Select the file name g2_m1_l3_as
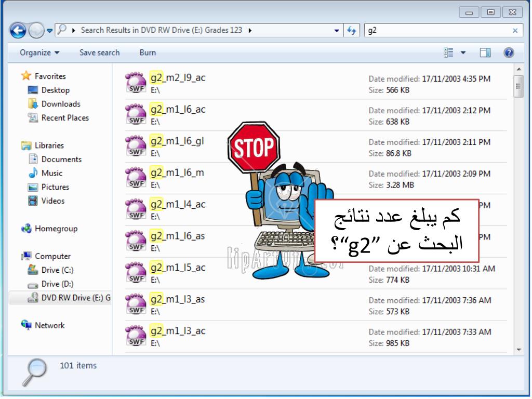The height and width of the screenshot is (399, 532). pyautogui.click(x=178, y=299)
